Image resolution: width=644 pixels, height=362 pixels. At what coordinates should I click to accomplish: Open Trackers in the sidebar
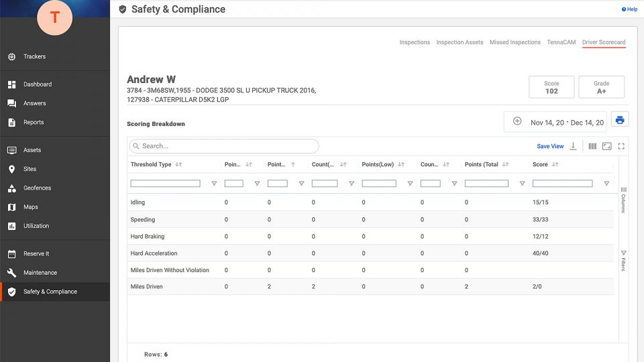point(34,57)
